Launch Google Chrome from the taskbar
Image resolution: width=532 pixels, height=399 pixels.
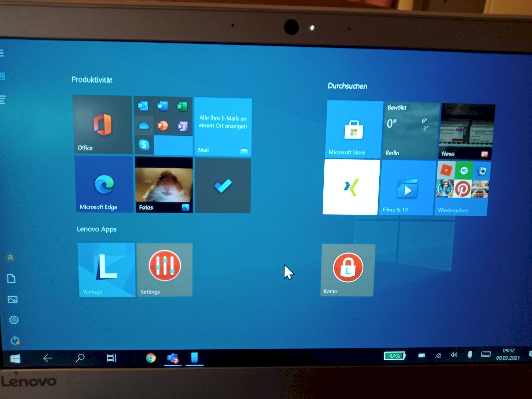[151, 358]
